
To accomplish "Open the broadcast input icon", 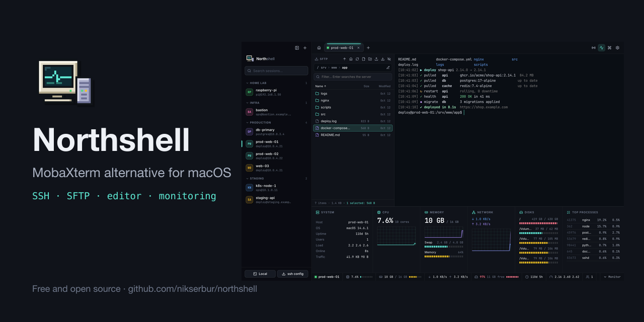I will [x=594, y=48].
